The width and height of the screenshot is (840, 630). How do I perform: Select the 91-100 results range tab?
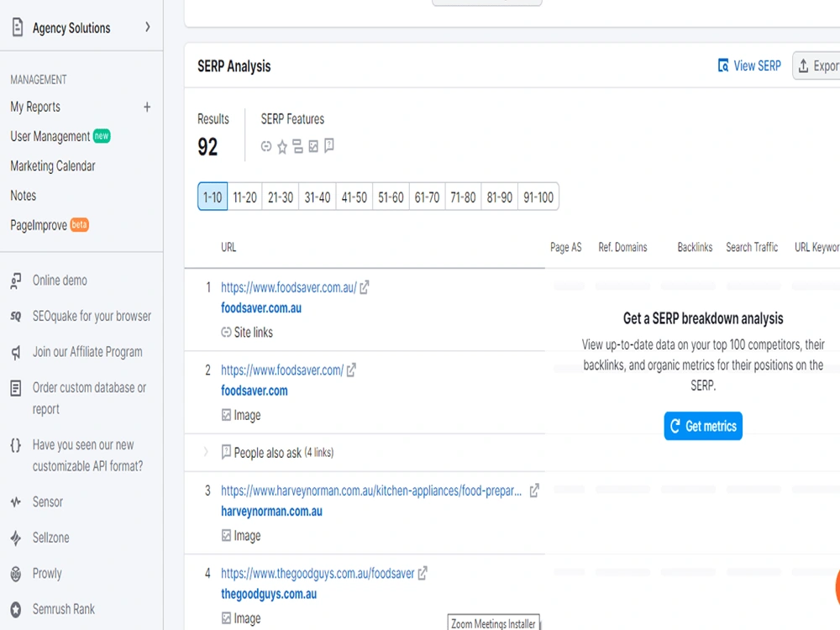(538, 197)
